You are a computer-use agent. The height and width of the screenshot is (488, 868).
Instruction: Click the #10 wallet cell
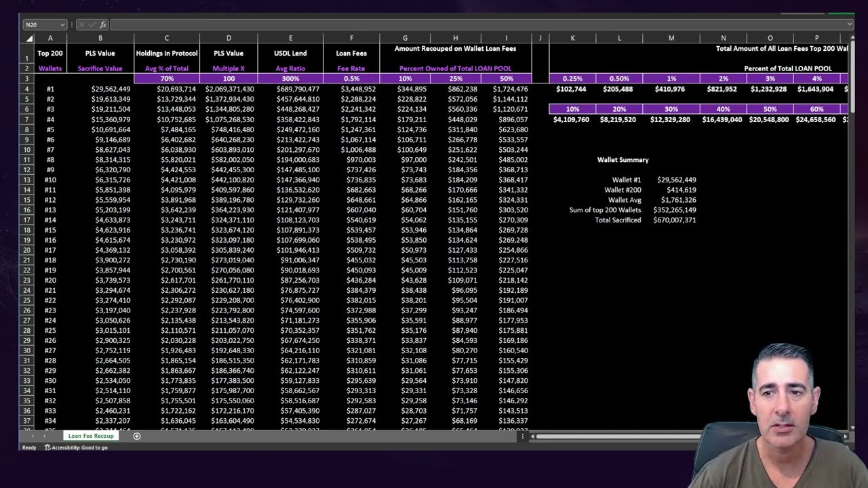(x=50, y=180)
